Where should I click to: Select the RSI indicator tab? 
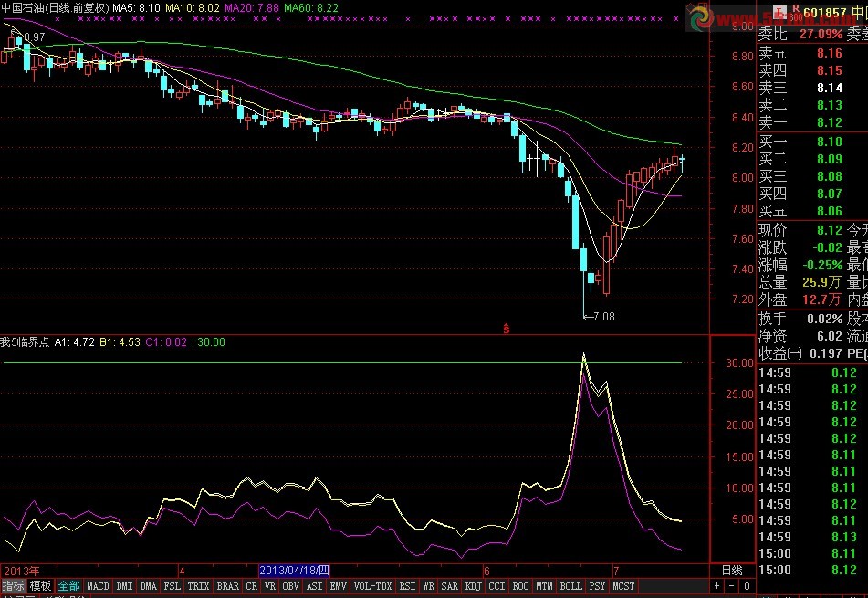click(x=407, y=586)
